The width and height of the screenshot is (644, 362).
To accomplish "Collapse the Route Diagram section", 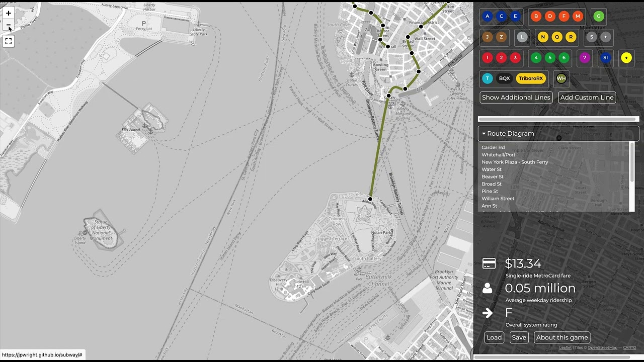I will (x=558, y=134).
